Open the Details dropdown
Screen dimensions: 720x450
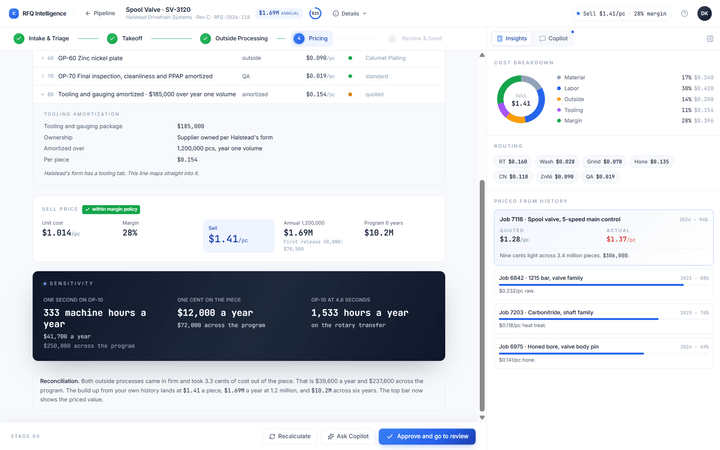click(x=350, y=13)
